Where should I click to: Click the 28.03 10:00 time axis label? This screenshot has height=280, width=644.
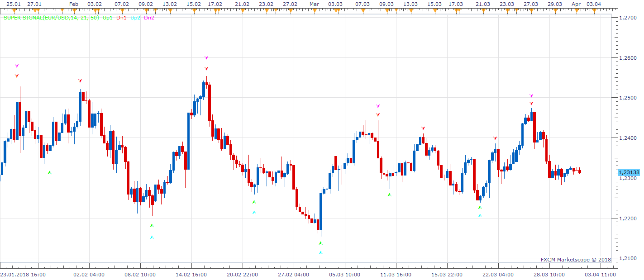[549, 274]
